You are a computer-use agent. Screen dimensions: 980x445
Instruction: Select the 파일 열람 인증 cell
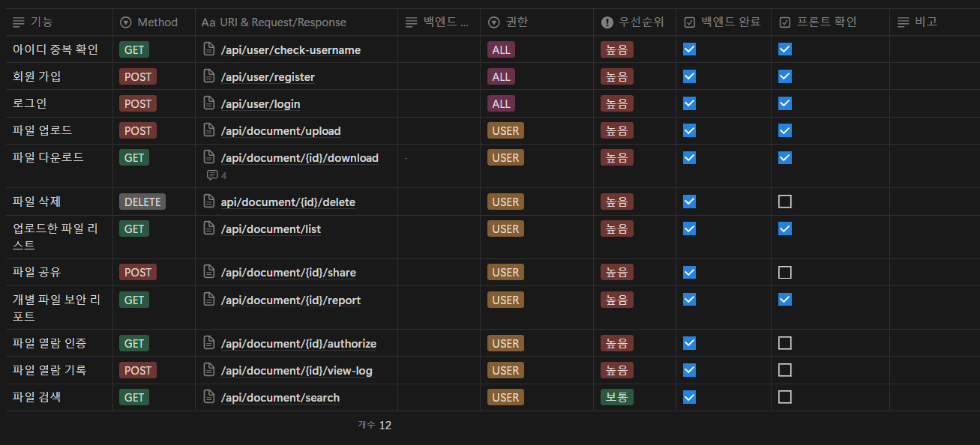coord(59,343)
